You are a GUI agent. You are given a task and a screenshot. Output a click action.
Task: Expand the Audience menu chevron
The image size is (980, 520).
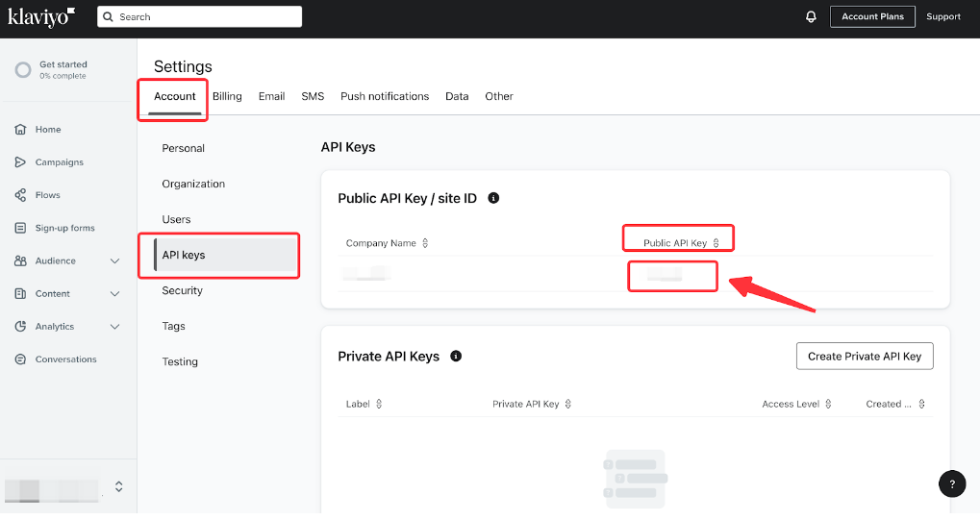tap(115, 260)
